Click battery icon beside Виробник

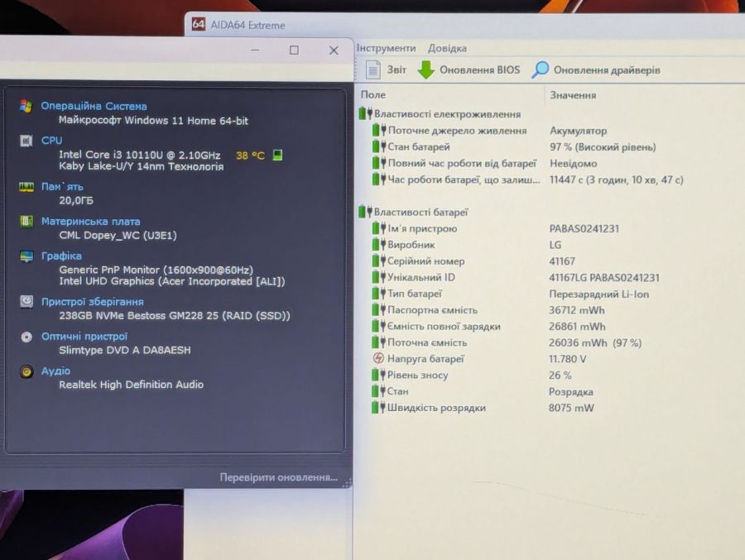(378, 245)
